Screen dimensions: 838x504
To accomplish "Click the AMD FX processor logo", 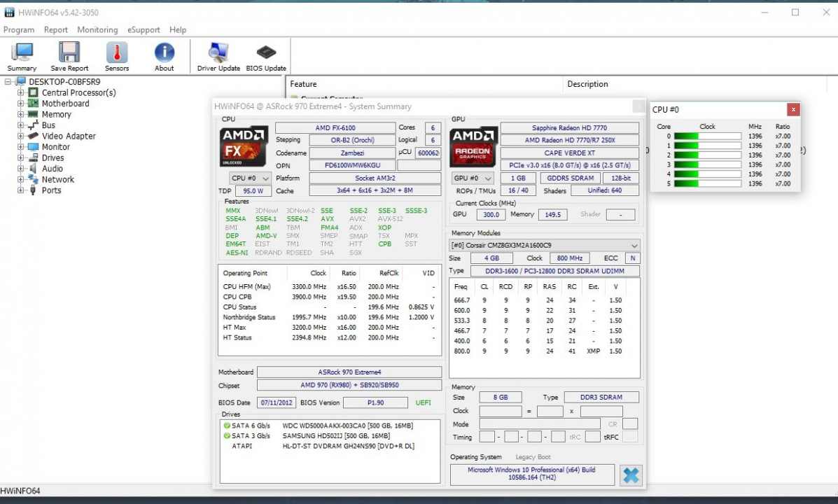I will (244, 146).
